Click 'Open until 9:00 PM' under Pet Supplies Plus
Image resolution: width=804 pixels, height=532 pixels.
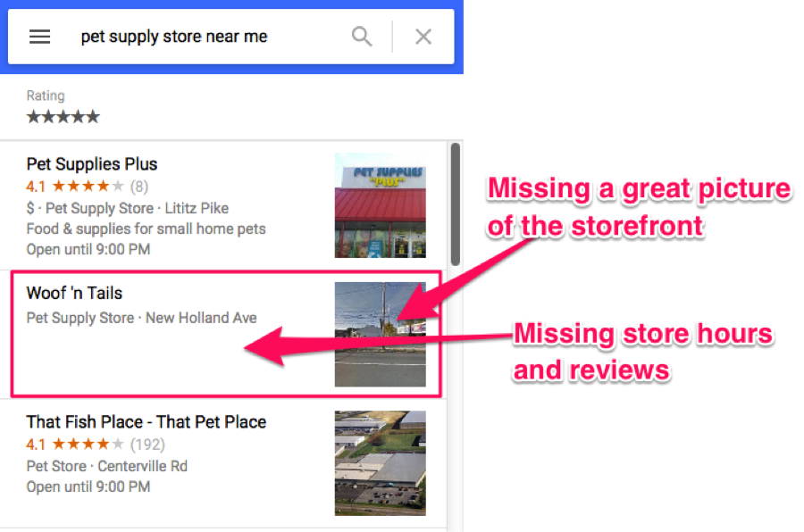[x=88, y=249]
